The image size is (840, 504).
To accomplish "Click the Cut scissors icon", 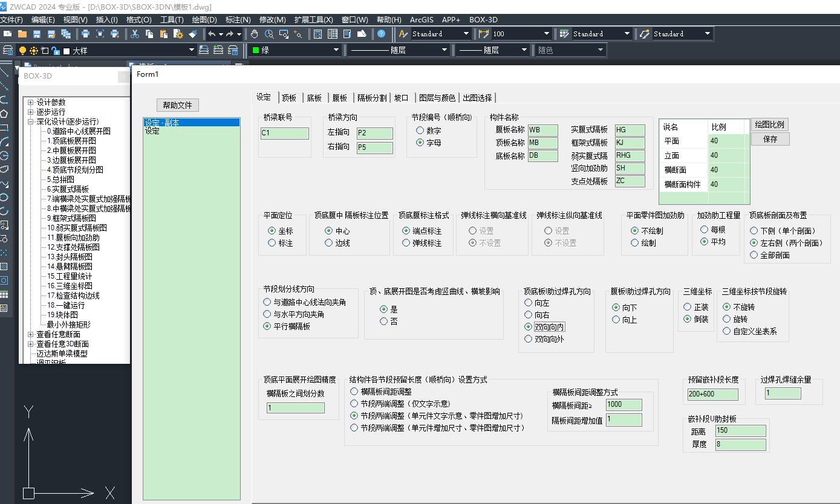I will point(134,34).
